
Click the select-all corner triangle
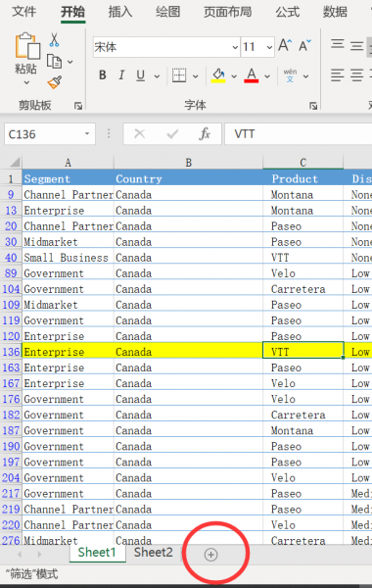pos(15,163)
